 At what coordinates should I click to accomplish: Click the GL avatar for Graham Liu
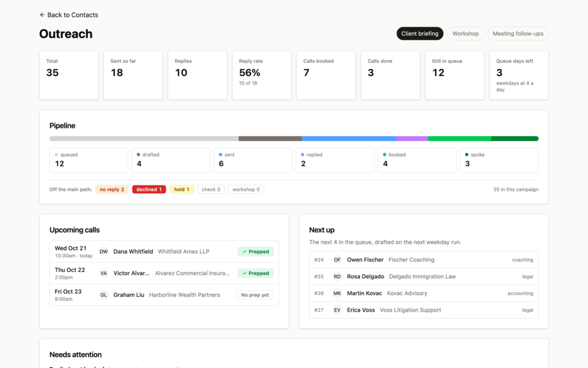(103, 295)
